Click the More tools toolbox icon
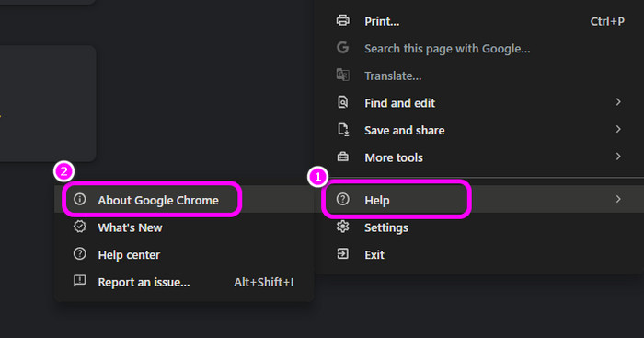Viewport: 644px width, 338px height. click(x=342, y=157)
